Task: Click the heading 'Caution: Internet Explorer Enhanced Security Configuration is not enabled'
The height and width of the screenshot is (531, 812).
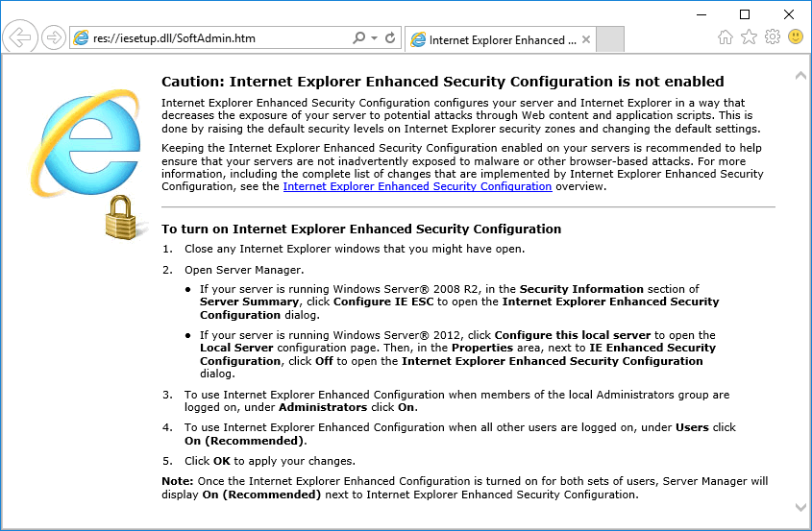Action: pyautogui.click(x=443, y=82)
